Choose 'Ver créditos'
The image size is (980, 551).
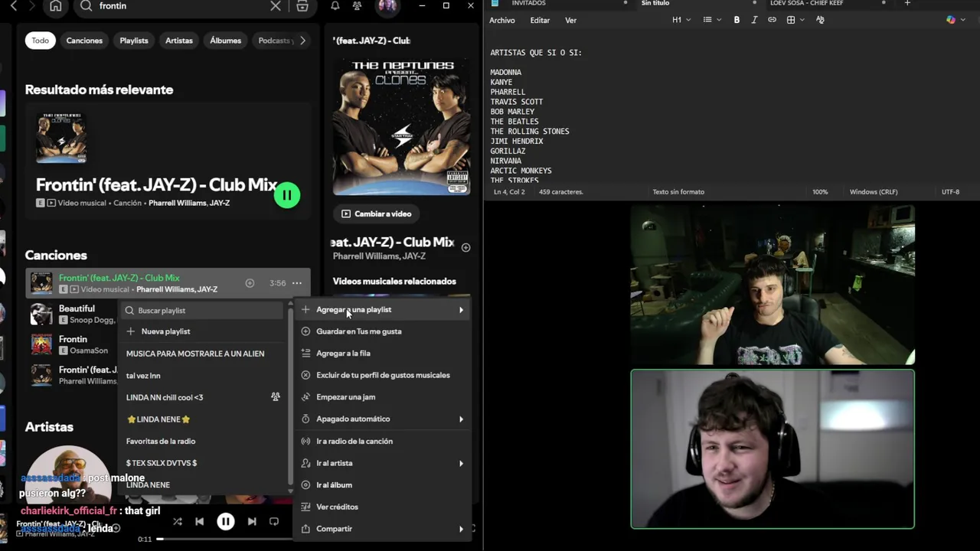click(383, 507)
